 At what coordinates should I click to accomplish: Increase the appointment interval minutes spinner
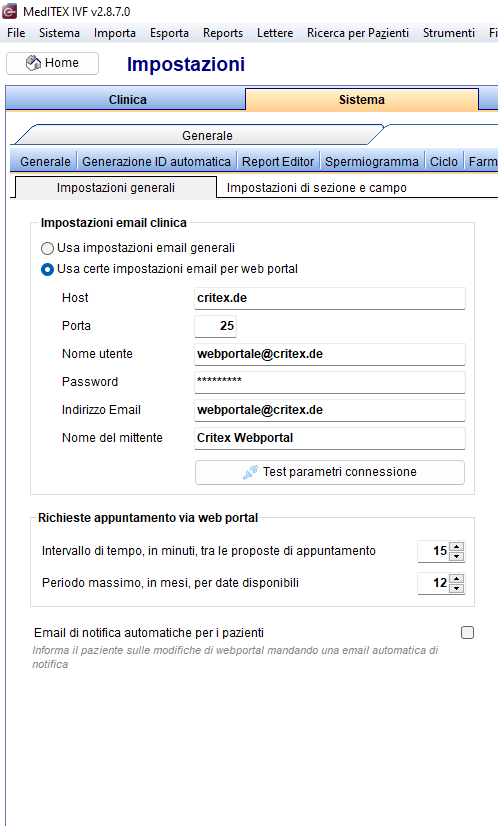[x=457, y=546]
